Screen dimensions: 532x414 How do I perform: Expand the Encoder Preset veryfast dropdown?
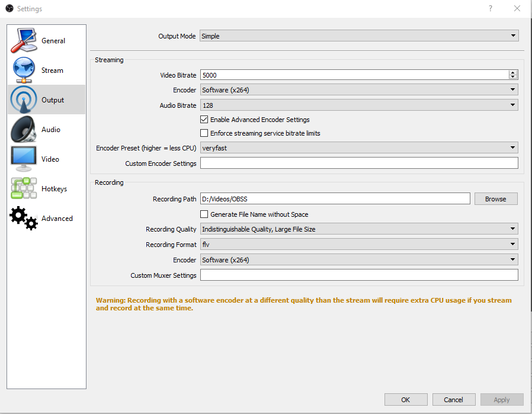point(359,148)
